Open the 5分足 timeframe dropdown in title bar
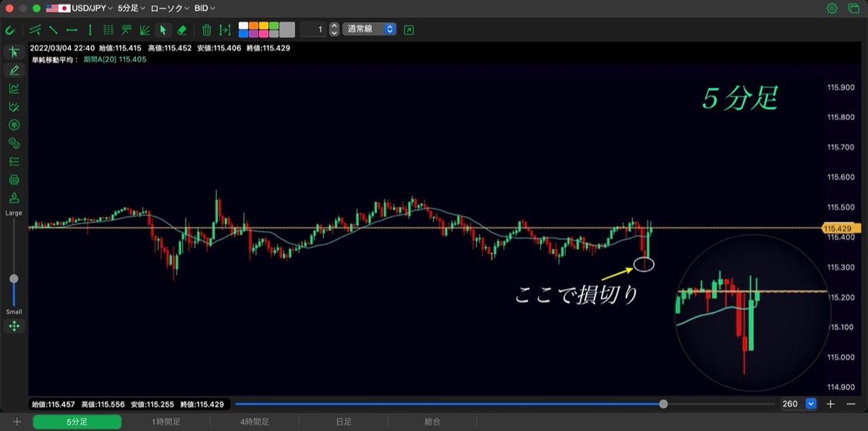The height and width of the screenshot is (431, 868). pos(132,8)
